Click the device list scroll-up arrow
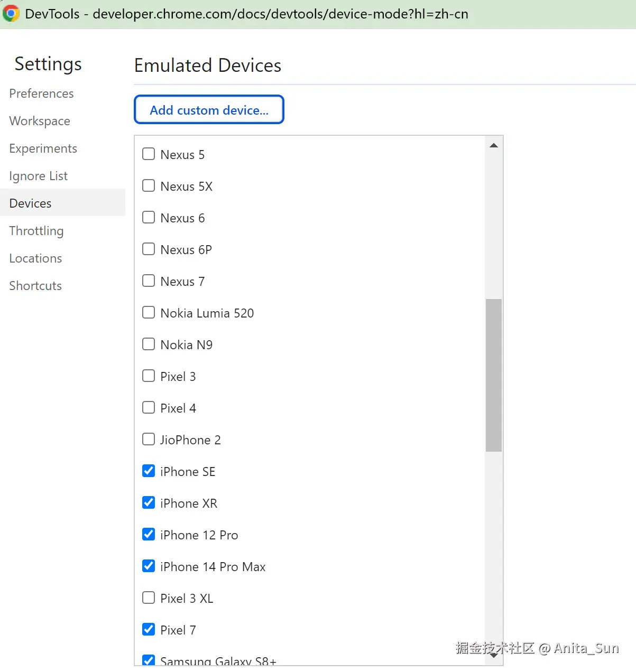This screenshot has height=672, width=636. (x=494, y=145)
